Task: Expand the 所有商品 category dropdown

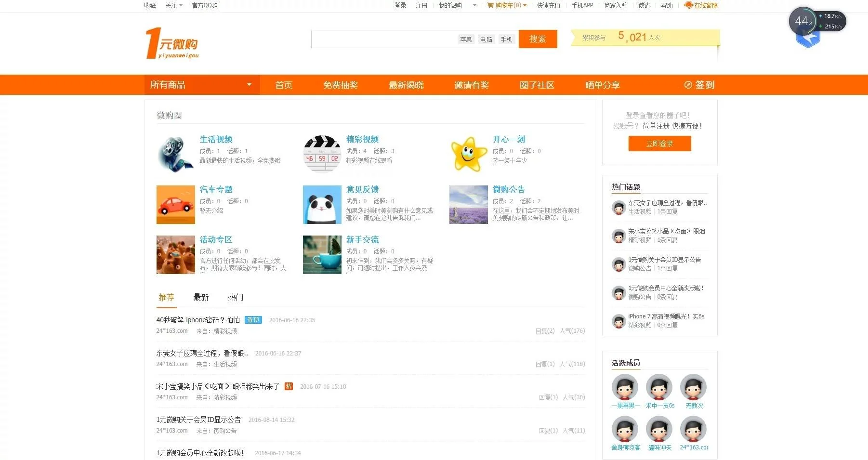Action: point(249,85)
